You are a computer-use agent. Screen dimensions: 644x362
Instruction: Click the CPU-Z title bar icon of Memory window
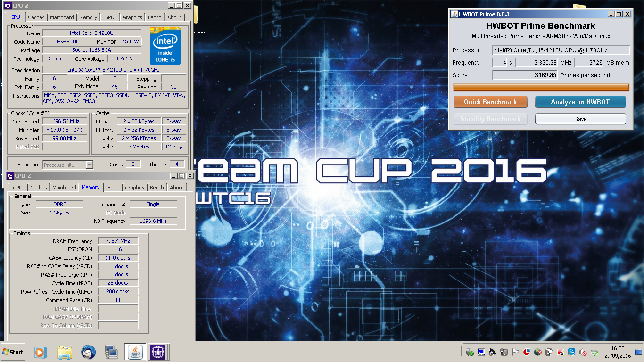[x=9, y=176]
